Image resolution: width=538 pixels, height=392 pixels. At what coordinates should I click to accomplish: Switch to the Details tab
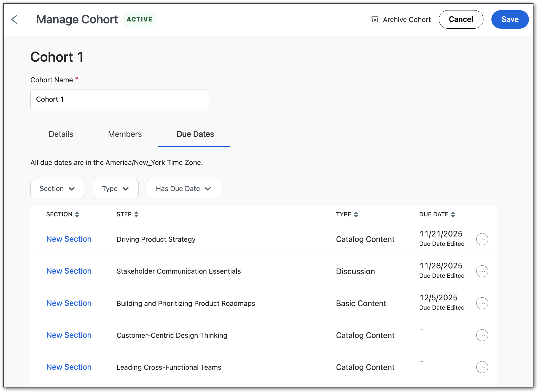click(61, 134)
